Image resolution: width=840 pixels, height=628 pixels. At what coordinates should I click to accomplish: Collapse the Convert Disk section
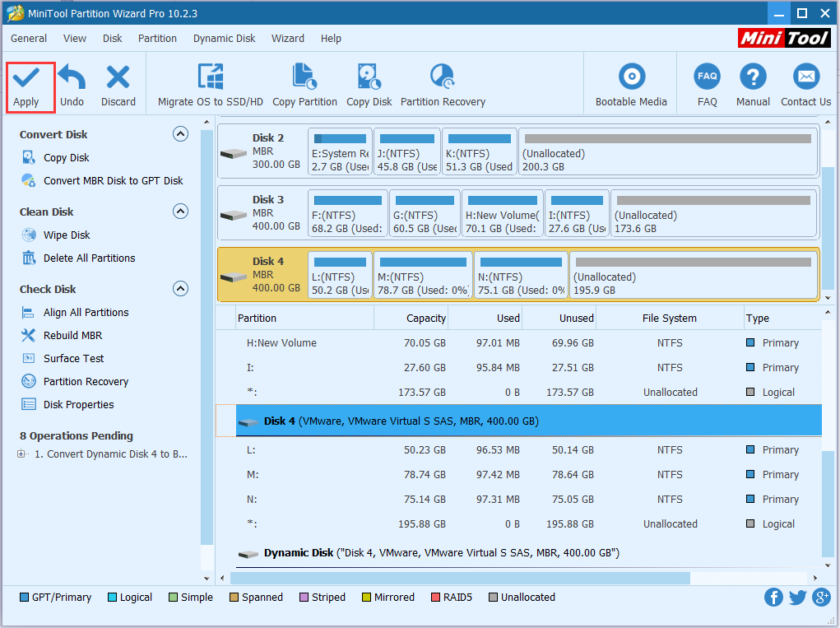pyautogui.click(x=180, y=134)
